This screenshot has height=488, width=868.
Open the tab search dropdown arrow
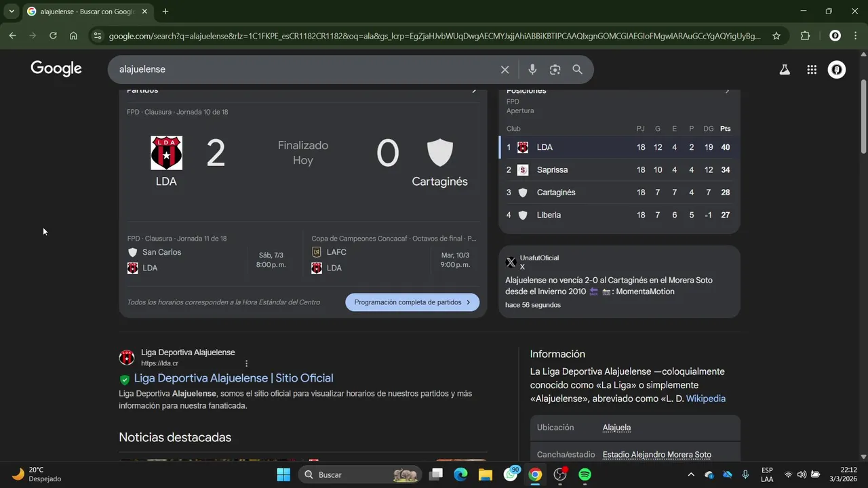[x=12, y=12]
